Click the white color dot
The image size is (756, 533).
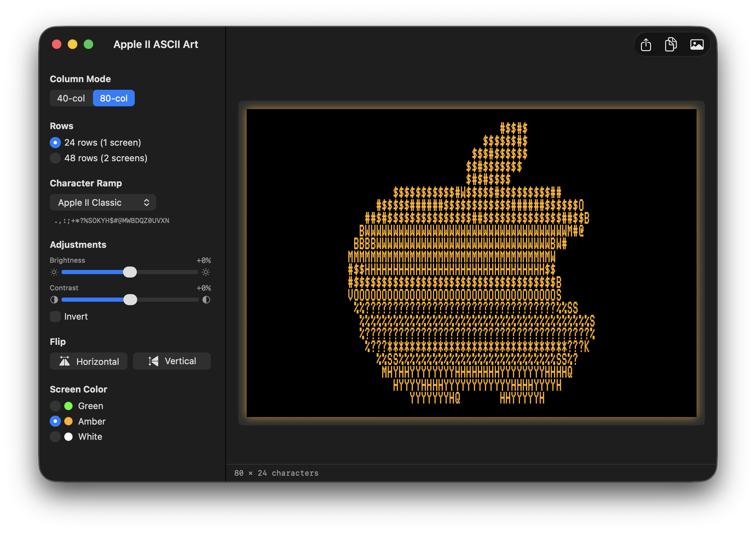click(68, 437)
